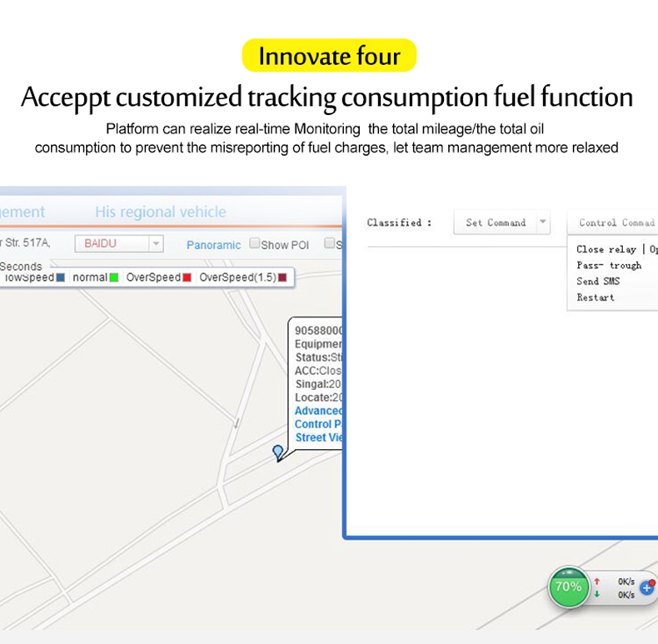
Task: Expand the Set Command dropdown arrow
Action: coord(542,222)
